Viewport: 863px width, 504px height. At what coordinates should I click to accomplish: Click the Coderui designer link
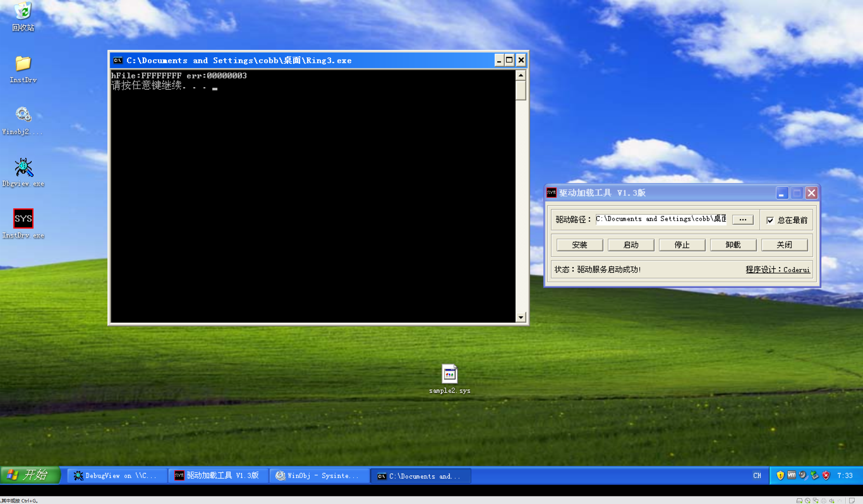click(x=796, y=270)
